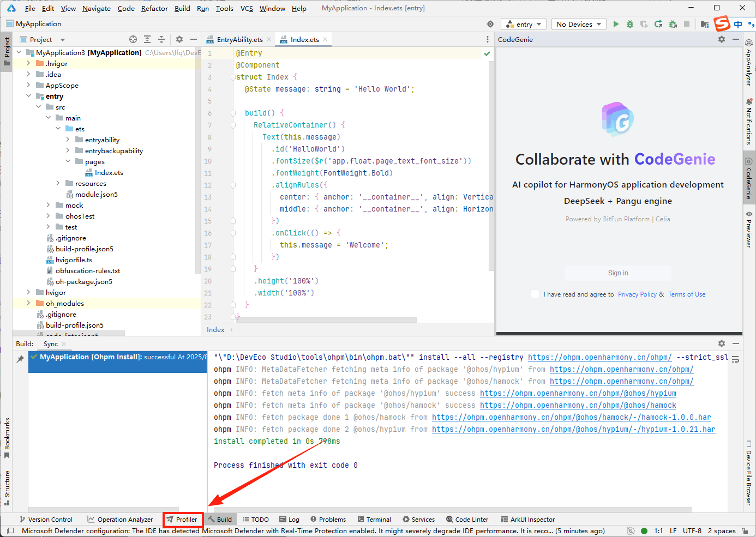Expand the AppScope folder
Image resolution: width=756 pixels, height=537 pixels.
(28, 85)
